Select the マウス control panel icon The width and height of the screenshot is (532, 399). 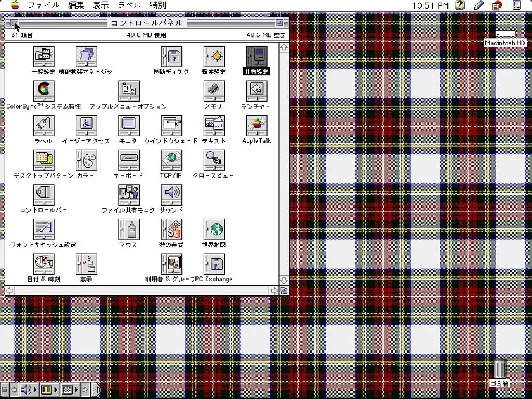click(129, 230)
